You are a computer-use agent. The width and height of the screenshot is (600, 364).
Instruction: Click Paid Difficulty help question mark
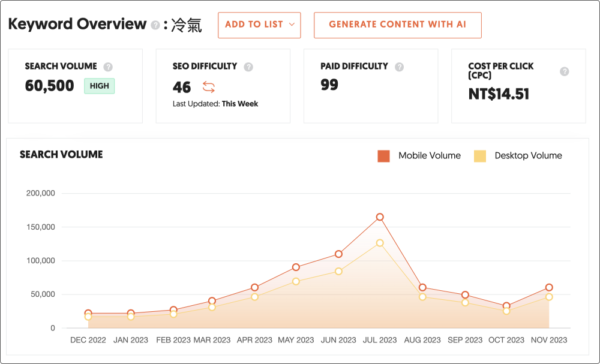399,67
